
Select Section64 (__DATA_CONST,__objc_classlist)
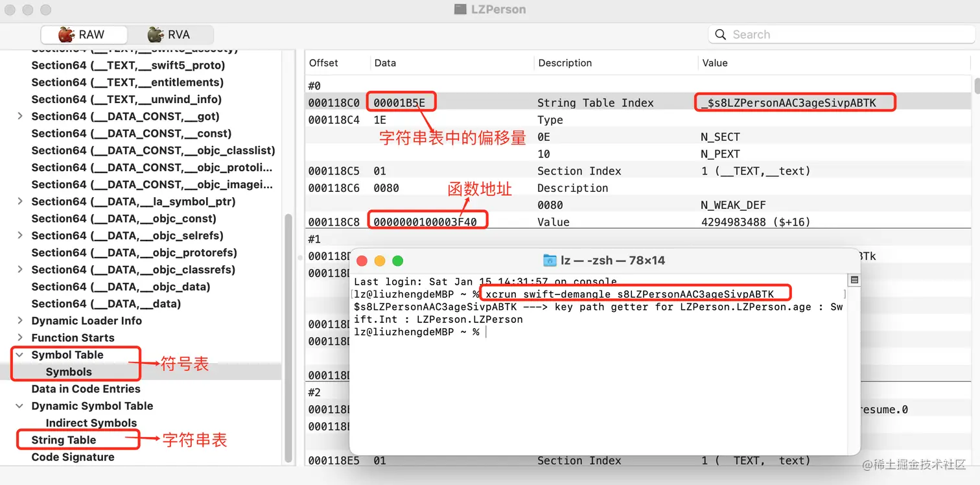pos(154,150)
